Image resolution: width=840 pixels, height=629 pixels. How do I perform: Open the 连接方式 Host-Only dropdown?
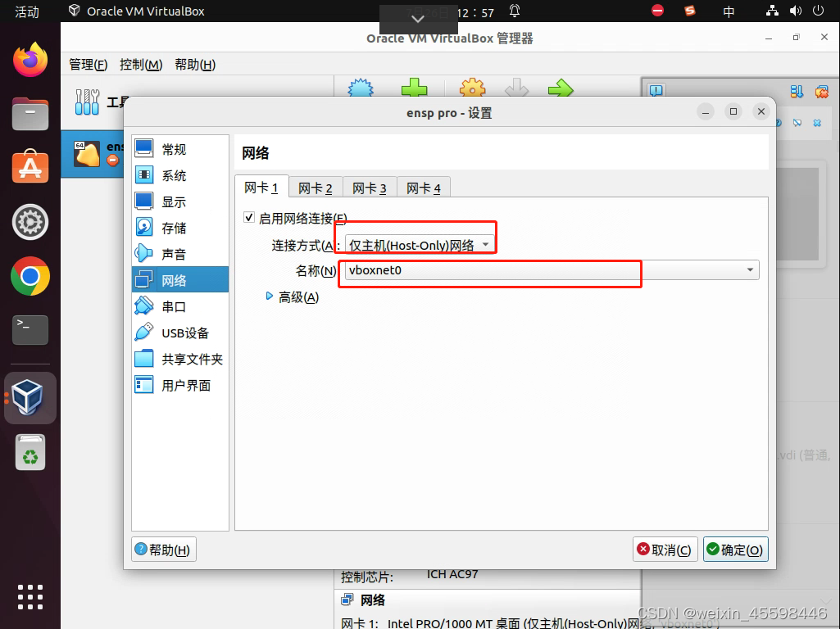pos(420,245)
